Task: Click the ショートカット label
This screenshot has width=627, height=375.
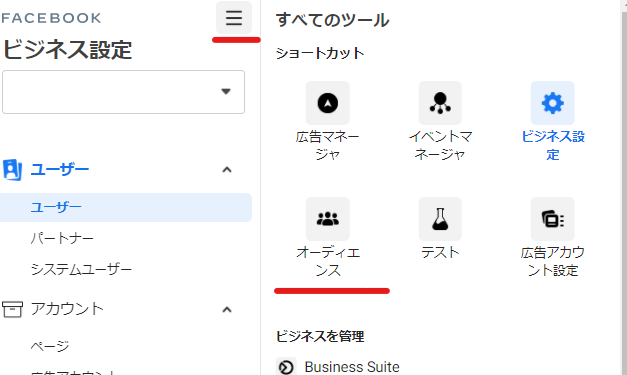Action: pos(320,53)
